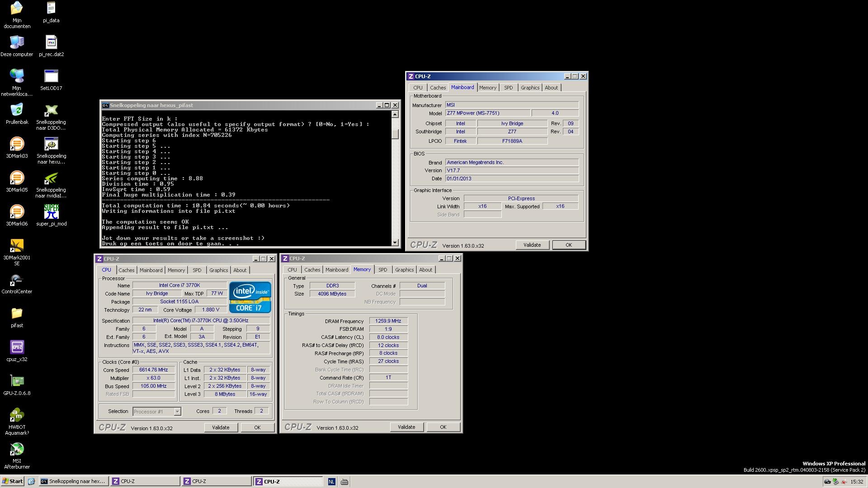The width and height of the screenshot is (868, 488).
Task: Click the console window scroll down arrow
Action: tap(395, 243)
